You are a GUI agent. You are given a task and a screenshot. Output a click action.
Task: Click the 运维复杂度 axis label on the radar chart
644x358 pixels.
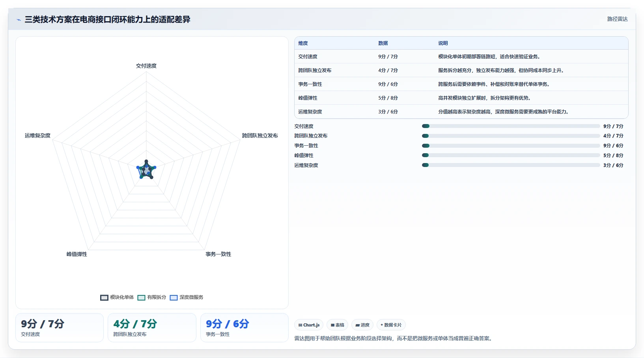37,135
